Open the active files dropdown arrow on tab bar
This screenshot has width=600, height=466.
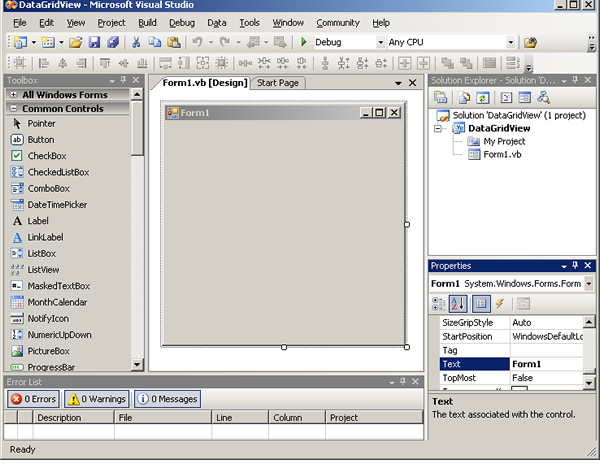tap(398, 83)
